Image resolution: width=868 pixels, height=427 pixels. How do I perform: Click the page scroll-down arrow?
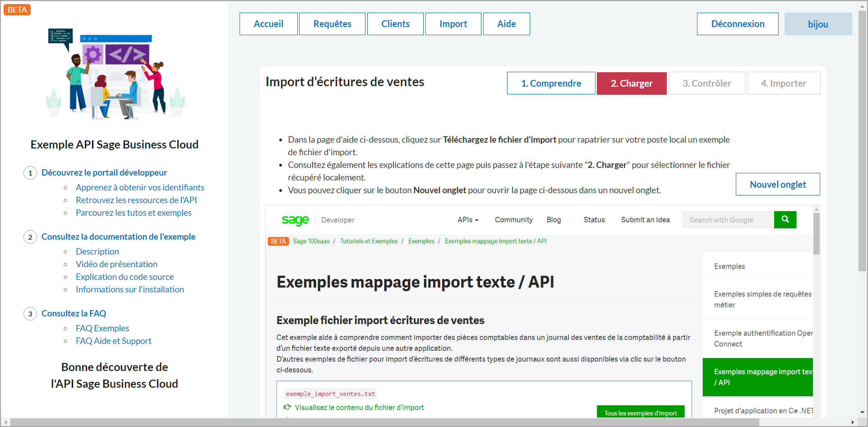863,413
